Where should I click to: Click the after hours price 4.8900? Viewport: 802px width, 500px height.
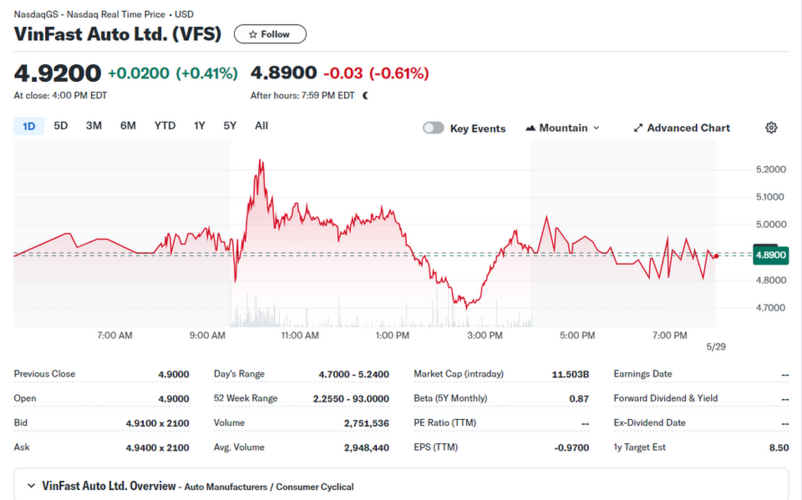(x=283, y=73)
